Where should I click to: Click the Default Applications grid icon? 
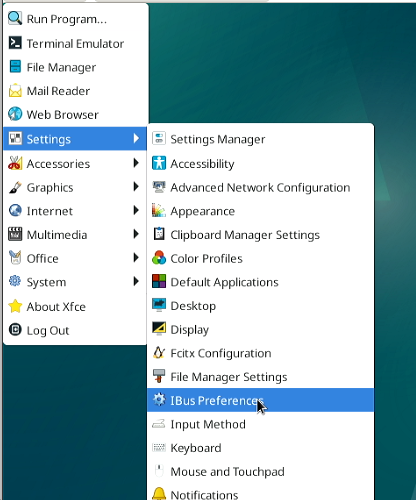tap(159, 282)
